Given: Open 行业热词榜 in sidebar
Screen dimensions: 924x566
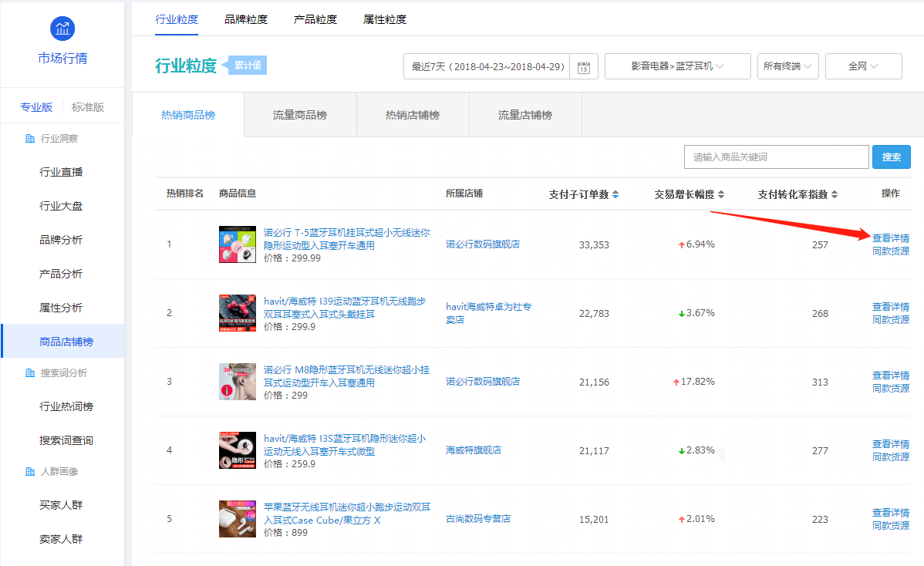Looking at the screenshot, I should tap(66, 406).
